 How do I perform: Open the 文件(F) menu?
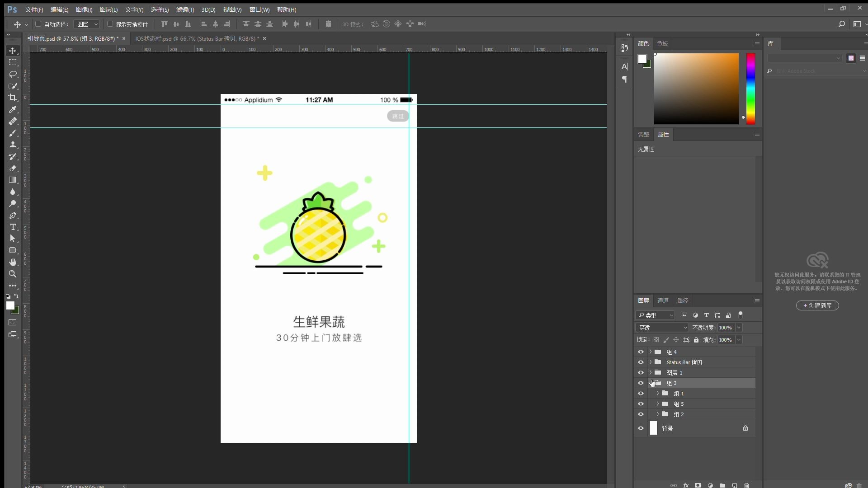pyautogui.click(x=34, y=9)
